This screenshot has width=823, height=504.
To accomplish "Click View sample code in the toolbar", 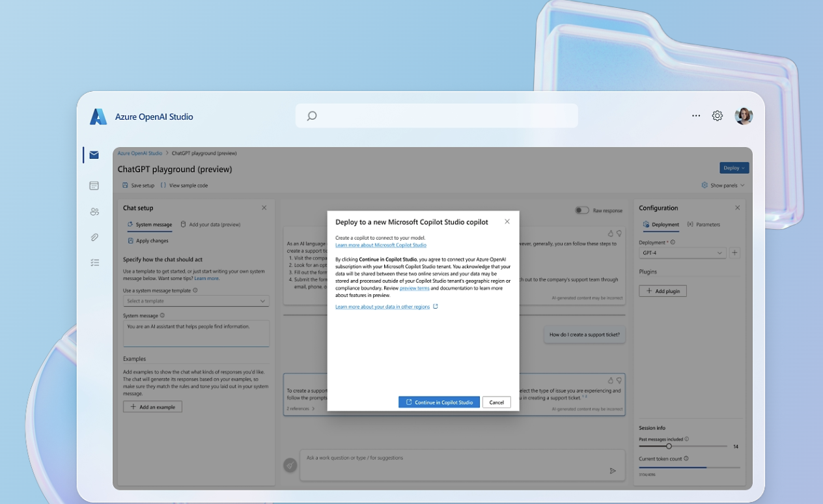I will (184, 186).
